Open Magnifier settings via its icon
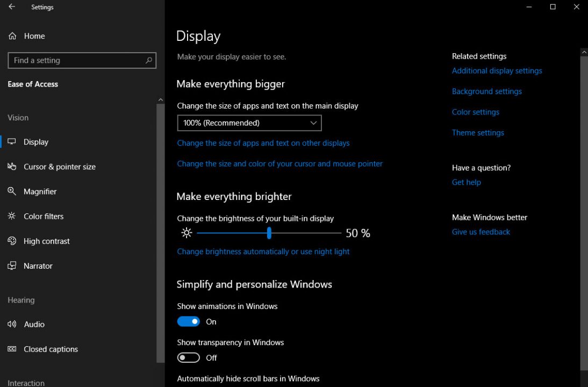Screen dimensions: 588x387 point(12,191)
